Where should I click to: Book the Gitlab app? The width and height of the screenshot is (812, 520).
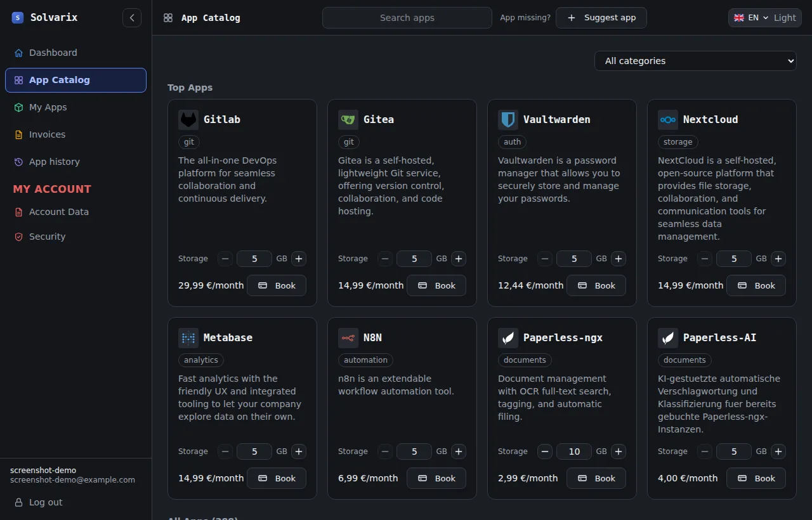tap(277, 285)
